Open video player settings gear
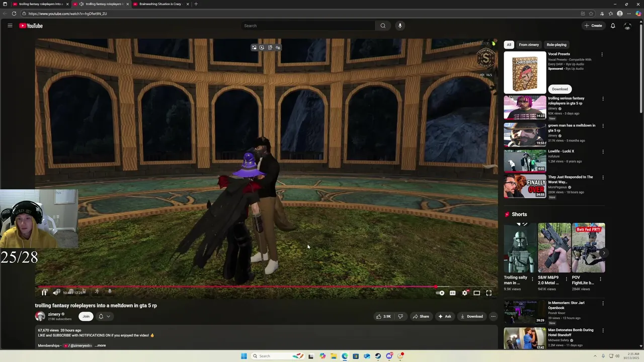The height and width of the screenshot is (362, 644). point(465,293)
